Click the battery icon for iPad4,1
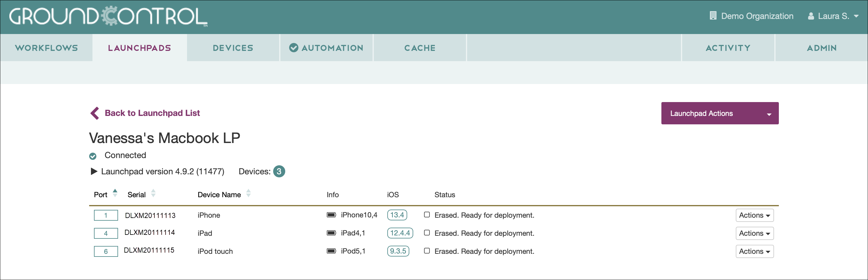The height and width of the screenshot is (280, 868). (331, 233)
